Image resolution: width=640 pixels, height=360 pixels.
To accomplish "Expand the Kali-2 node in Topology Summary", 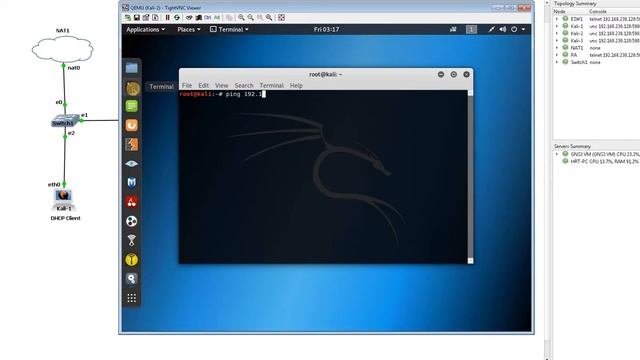I will [556, 33].
